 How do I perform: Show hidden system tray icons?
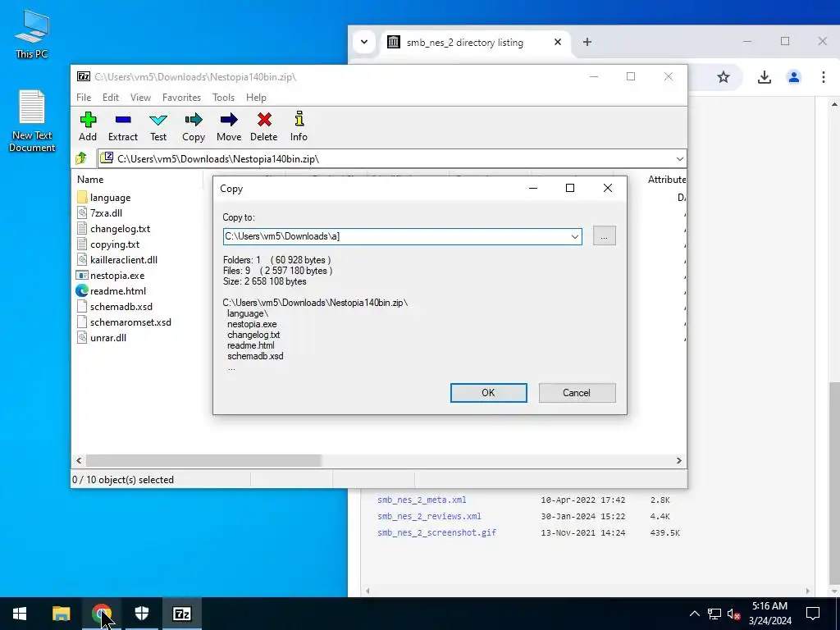(694, 614)
